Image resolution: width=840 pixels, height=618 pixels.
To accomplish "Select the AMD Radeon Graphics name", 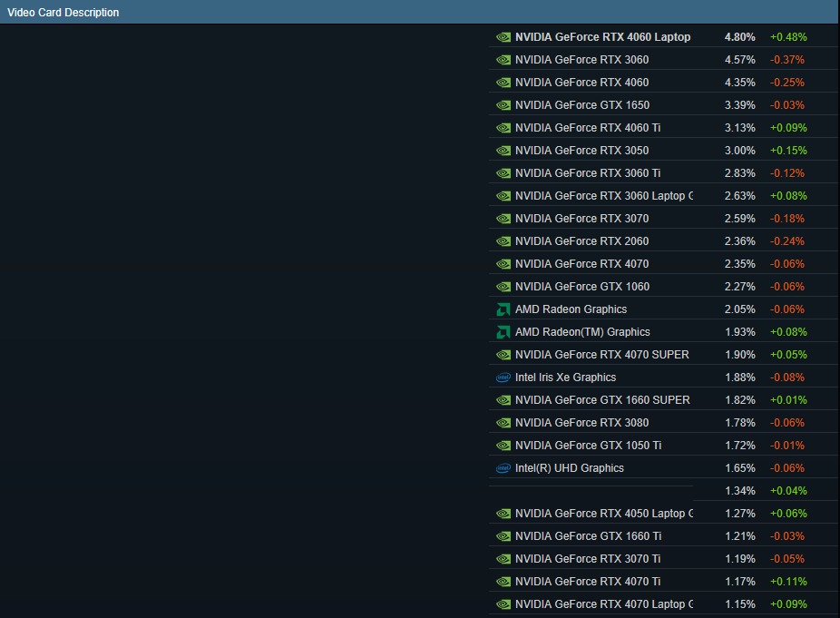I will (x=571, y=309).
